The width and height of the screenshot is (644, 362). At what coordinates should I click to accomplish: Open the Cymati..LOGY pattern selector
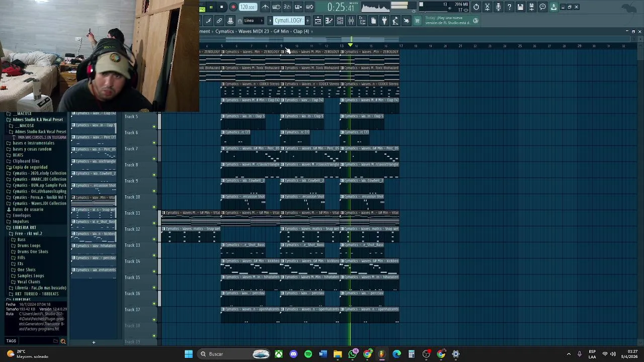pos(288,21)
